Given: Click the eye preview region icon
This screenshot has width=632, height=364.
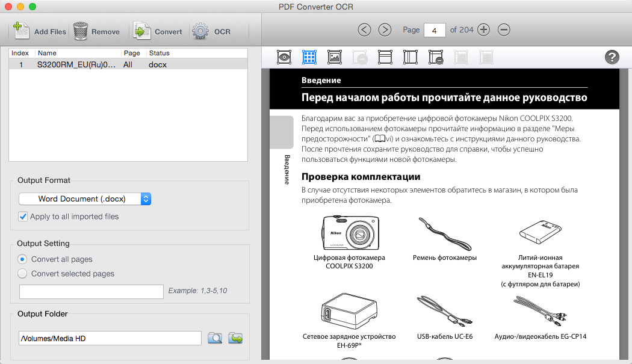Looking at the screenshot, I should click(284, 57).
